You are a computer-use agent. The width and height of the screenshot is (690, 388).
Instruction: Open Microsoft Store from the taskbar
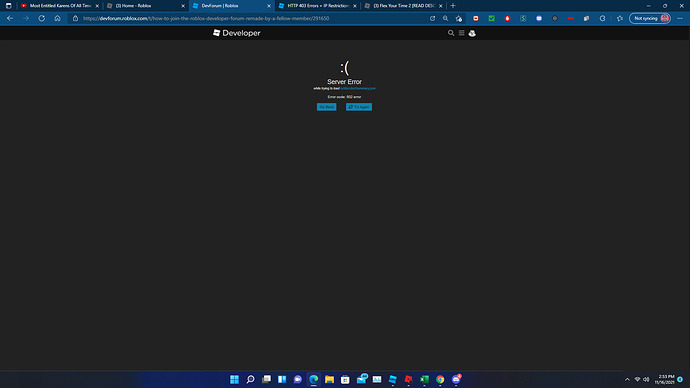(x=345, y=379)
